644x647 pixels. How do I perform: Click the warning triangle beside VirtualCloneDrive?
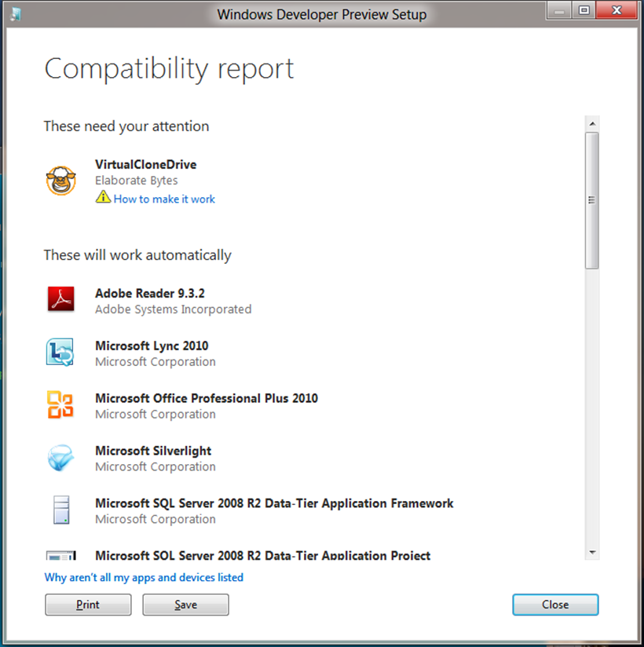point(104,199)
